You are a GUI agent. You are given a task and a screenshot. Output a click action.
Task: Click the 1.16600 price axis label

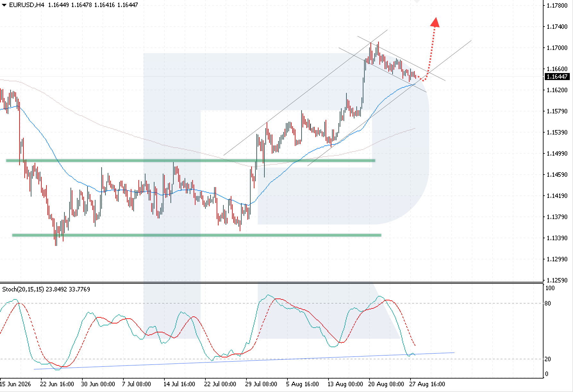pos(557,69)
